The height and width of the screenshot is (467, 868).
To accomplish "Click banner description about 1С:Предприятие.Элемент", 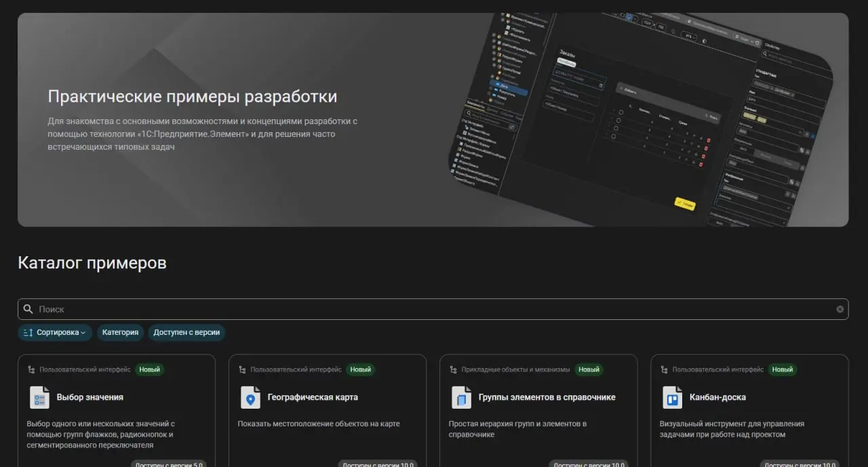I will coord(202,134).
